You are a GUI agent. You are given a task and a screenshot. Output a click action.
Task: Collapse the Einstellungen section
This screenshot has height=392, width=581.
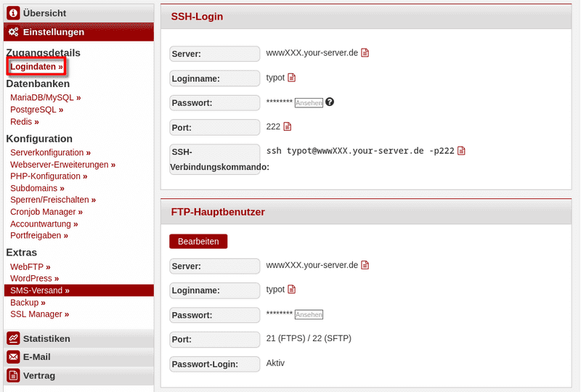point(53,32)
